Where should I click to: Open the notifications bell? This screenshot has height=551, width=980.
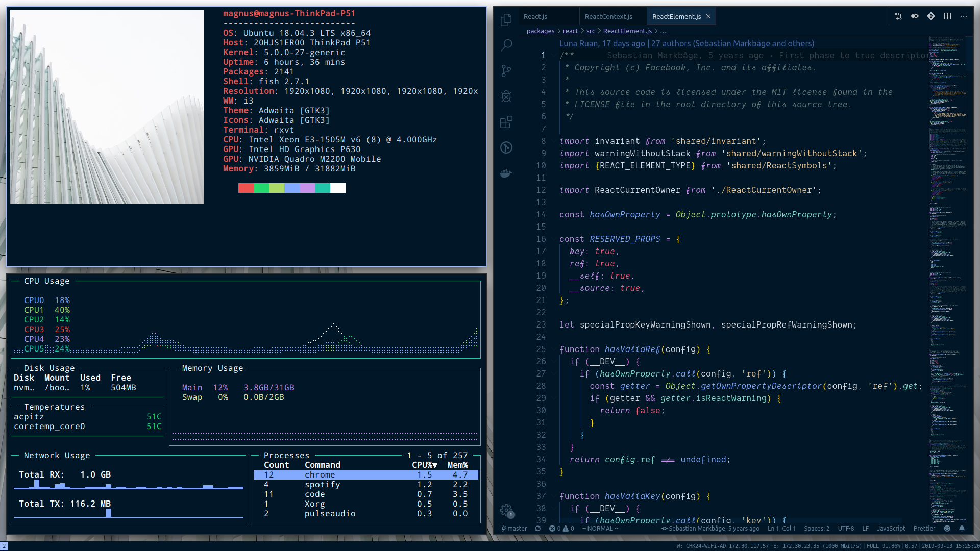(x=962, y=529)
